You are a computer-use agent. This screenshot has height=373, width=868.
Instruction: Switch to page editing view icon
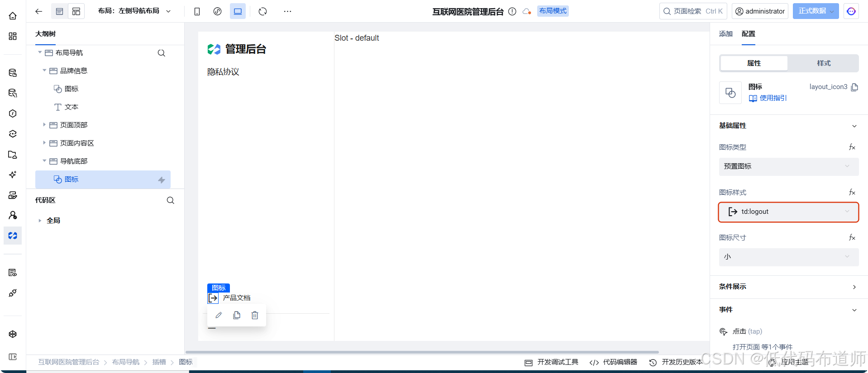(x=59, y=11)
